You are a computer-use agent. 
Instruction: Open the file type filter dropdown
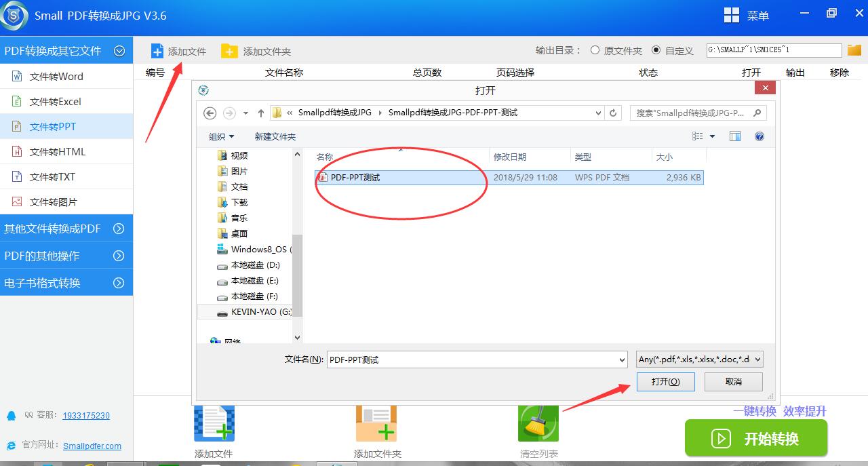coord(758,359)
